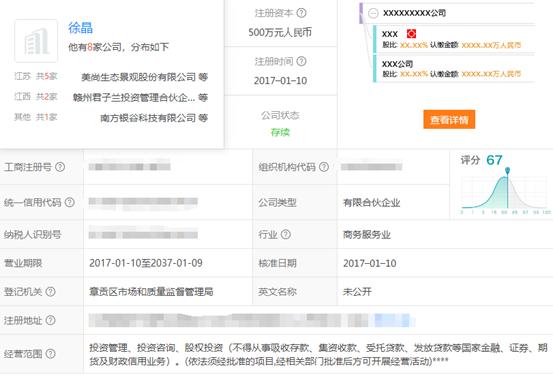
Task: Click the red badge icon beside XXX
Action: pyautogui.click(x=411, y=33)
